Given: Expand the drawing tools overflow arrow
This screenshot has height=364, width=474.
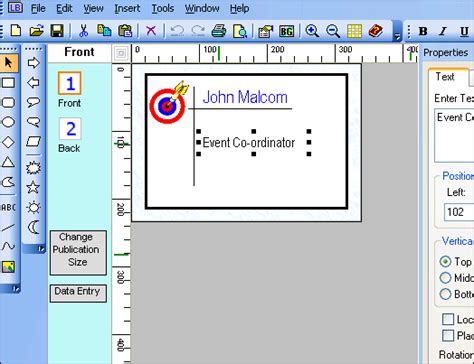Looking at the screenshot, I should (16, 289).
